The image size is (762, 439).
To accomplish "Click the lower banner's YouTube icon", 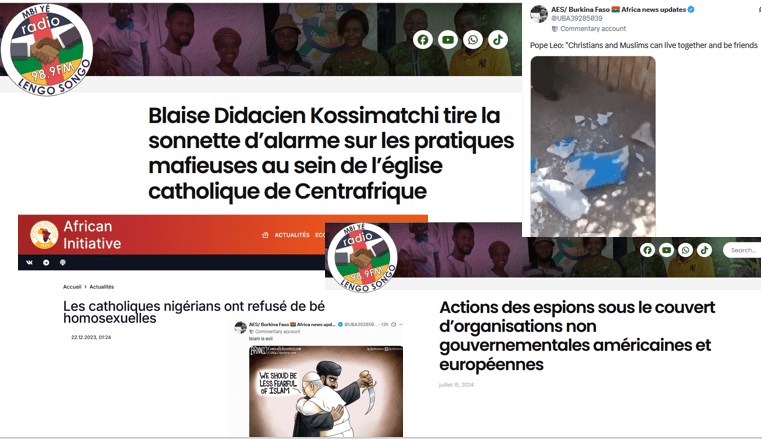I will point(666,250).
